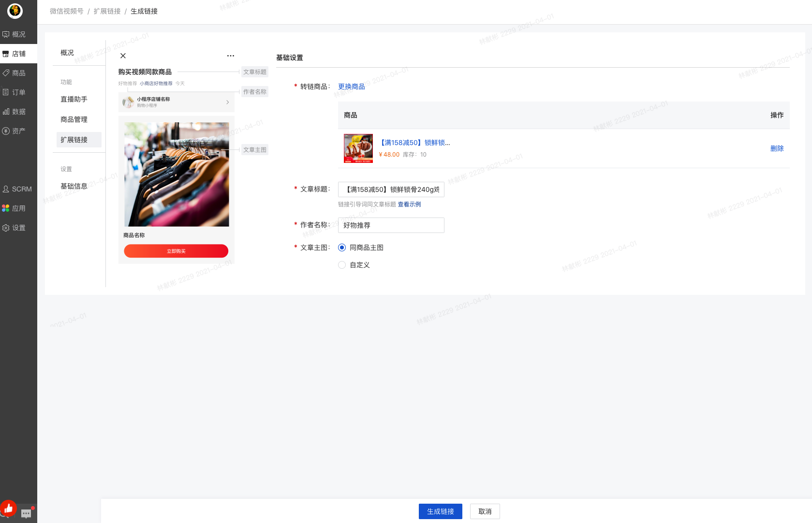Select 自定义 radio option
Image resolution: width=812 pixels, height=523 pixels.
(x=342, y=265)
